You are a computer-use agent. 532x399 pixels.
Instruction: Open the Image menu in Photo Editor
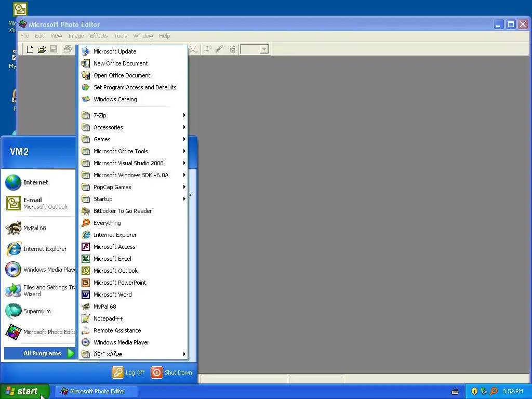tap(76, 36)
